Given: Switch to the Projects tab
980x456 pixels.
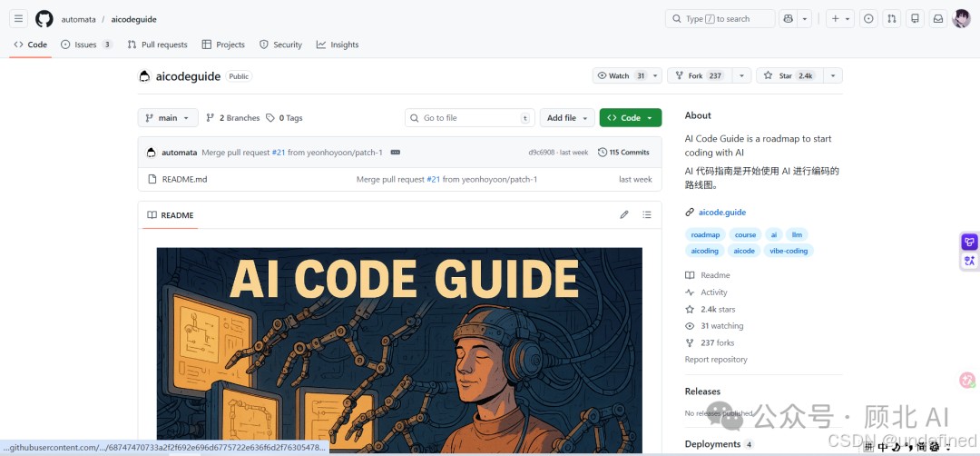Looking at the screenshot, I should (223, 45).
